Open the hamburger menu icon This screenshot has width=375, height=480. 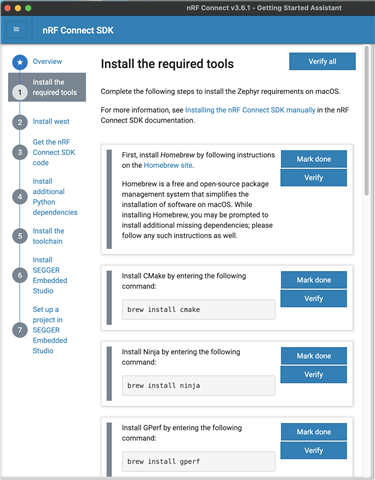pos(16,29)
